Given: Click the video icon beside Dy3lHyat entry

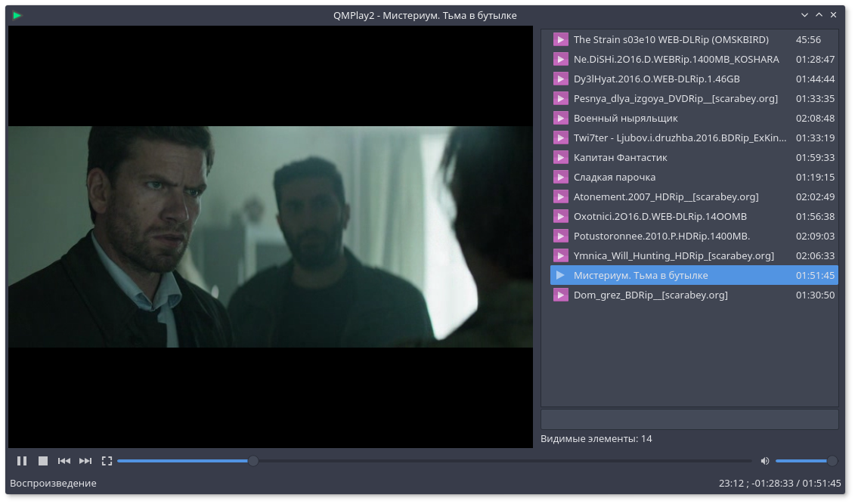Looking at the screenshot, I should pos(560,79).
